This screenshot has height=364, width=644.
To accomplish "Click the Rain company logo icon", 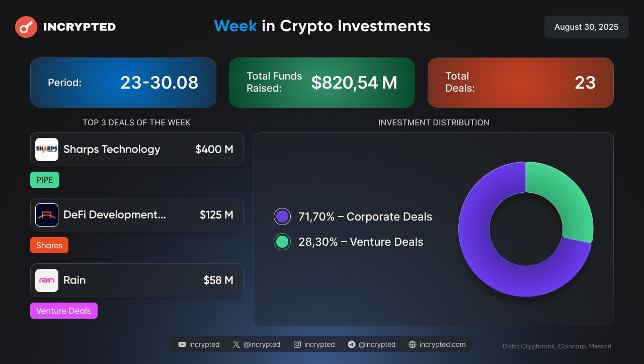I will coord(47,280).
